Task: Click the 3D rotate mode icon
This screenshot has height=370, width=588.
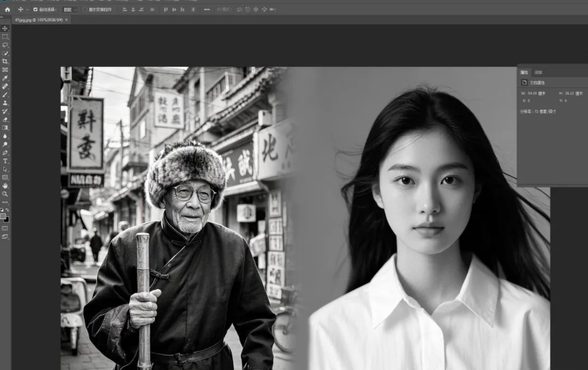Action: tap(240, 9)
